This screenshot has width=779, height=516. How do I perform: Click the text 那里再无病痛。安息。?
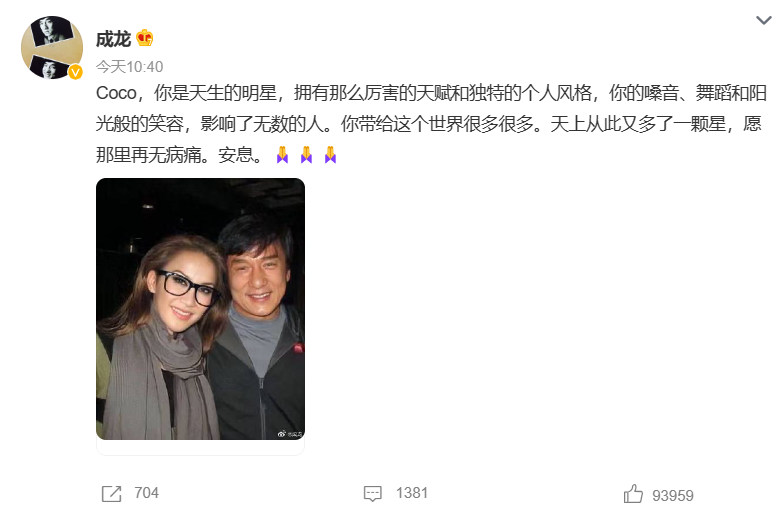(179, 155)
